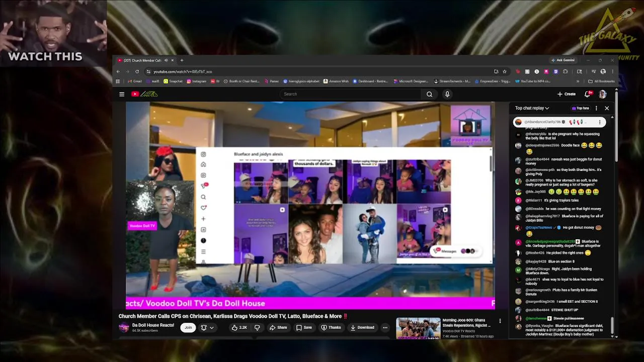Click chat message from @GrapeToeNews
Image resolution: width=644 pixels, height=362 pixels.
(x=559, y=230)
